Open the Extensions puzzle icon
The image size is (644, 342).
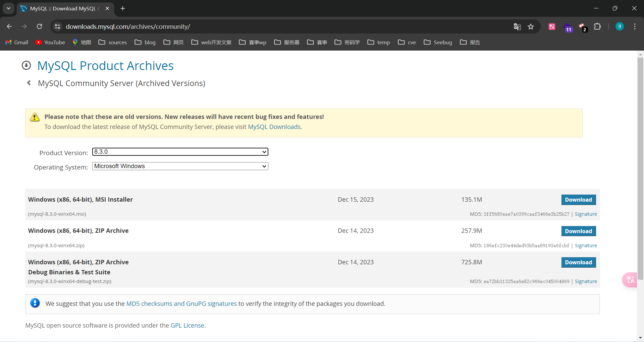pos(597,26)
